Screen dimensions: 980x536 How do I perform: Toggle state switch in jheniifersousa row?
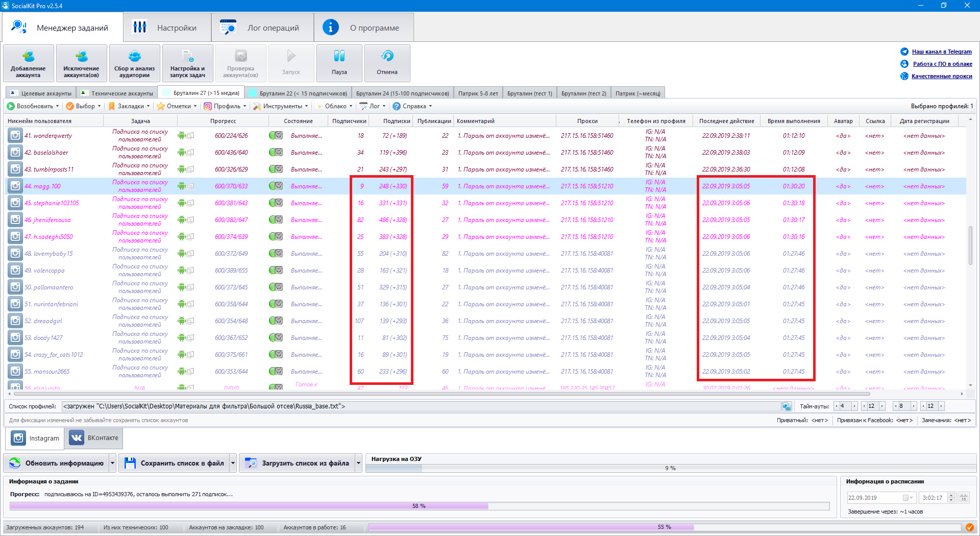[x=276, y=220]
